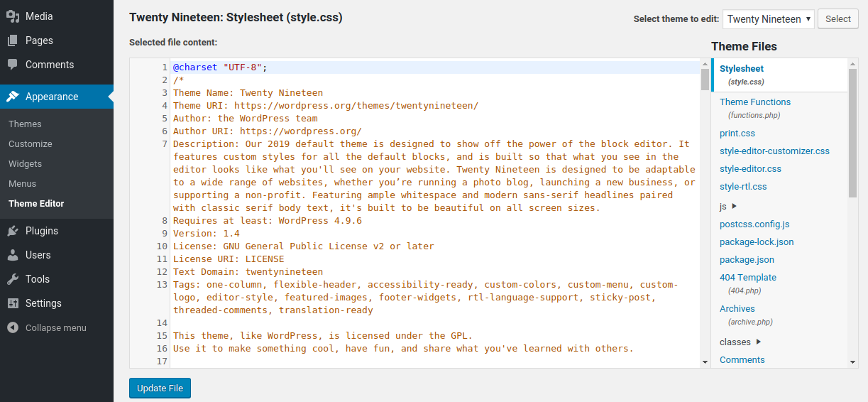Click the Collapse menu arrow icon
Image resolution: width=868 pixels, height=402 pixels.
click(13, 327)
